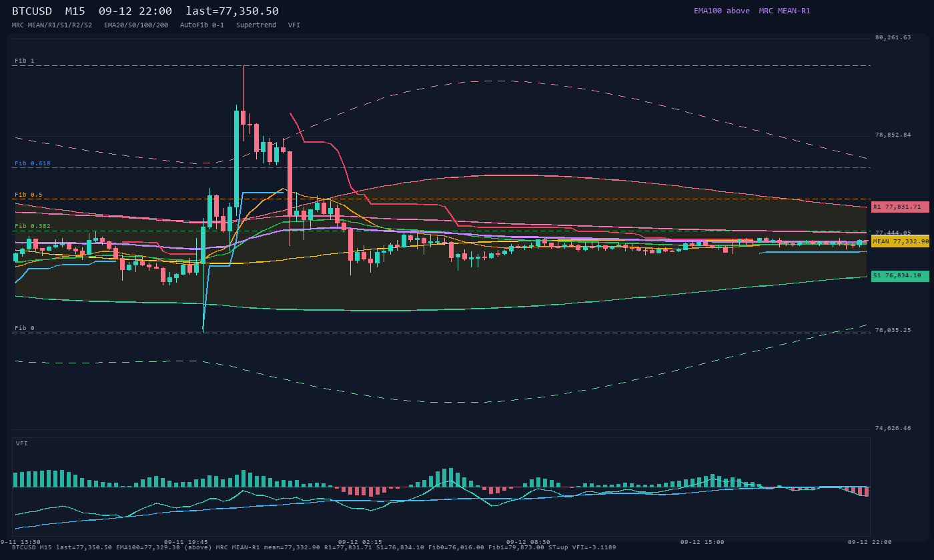
Task: Click the Fib 0.618 level label
Action: click(x=33, y=163)
